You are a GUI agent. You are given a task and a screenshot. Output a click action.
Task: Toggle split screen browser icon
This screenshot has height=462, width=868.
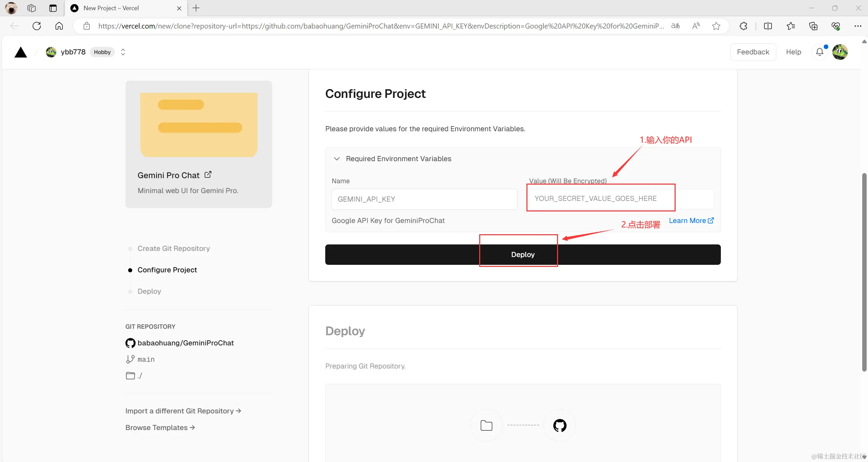click(768, 26)
